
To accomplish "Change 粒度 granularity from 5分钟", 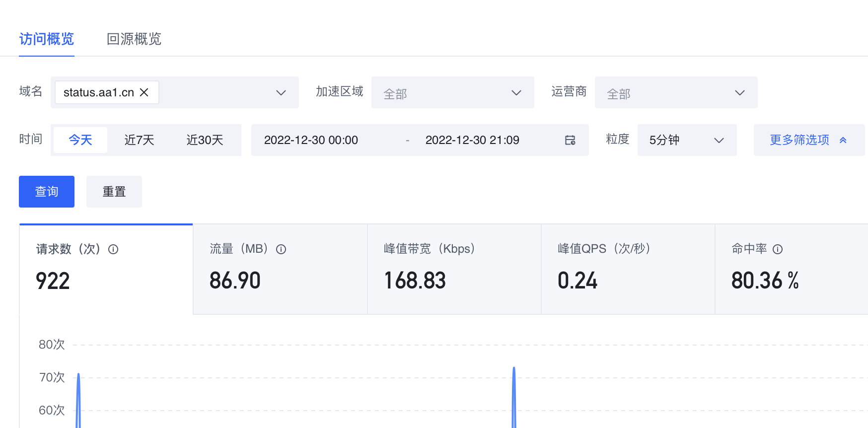I will pyautogui.click(x=687, y=140).
